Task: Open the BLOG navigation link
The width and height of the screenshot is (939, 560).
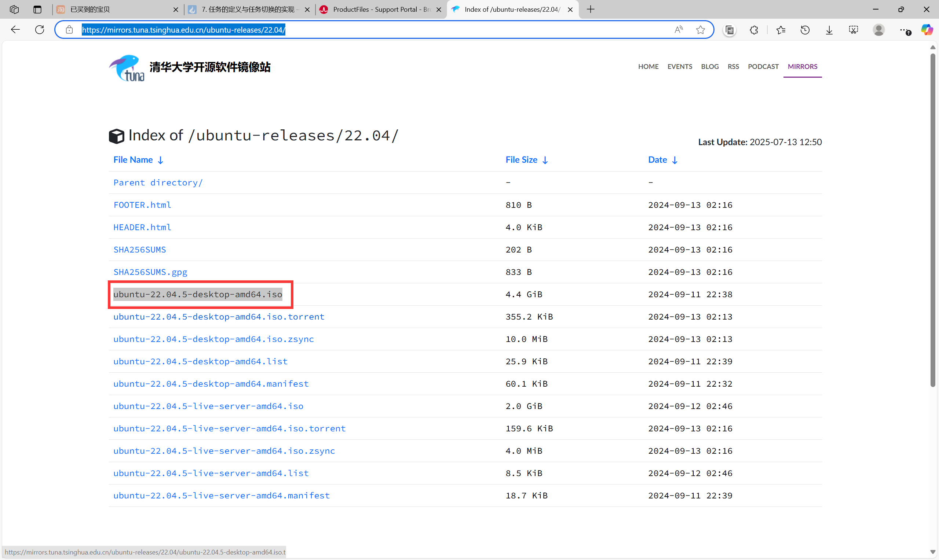Action: coord(709,66)
